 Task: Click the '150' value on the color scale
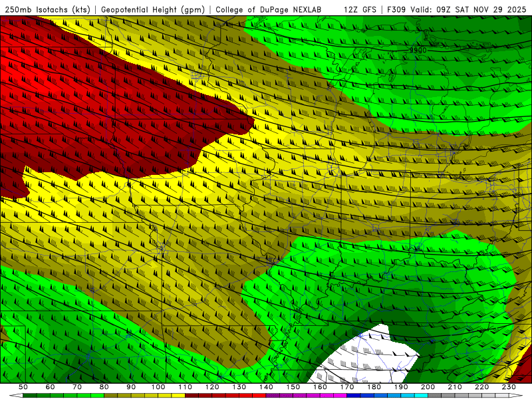pyautogui.click(x=293, y=387)
